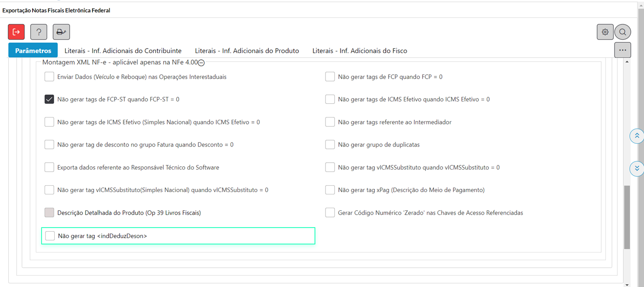Click the scrollbar up arrow
Image resolution: width=644 pixels, height=287 pixels.
click(x=627, y=62)
